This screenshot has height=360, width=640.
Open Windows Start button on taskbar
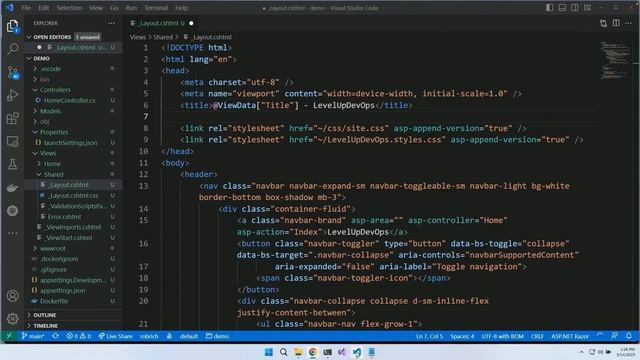[x=269, y=352]
